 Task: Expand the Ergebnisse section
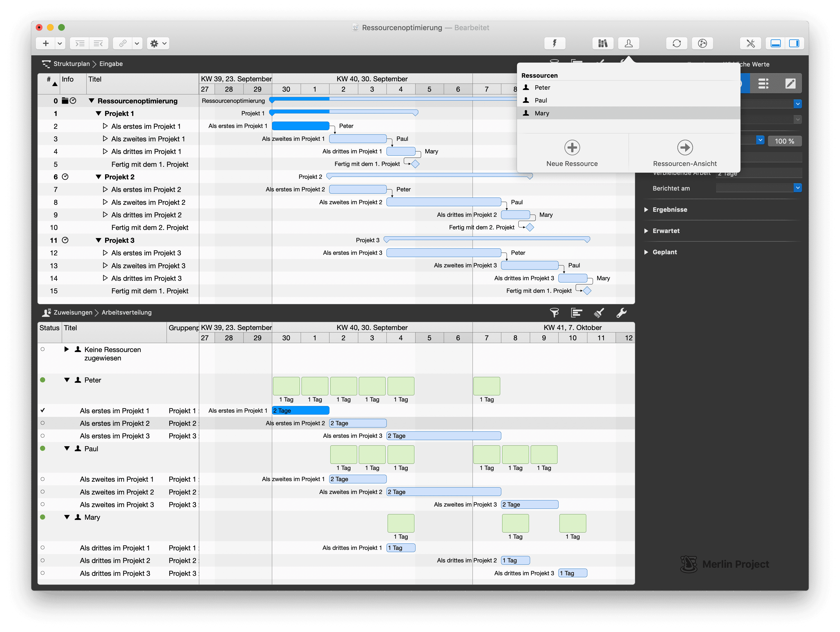pyautogui.click(x=646, y=210)
